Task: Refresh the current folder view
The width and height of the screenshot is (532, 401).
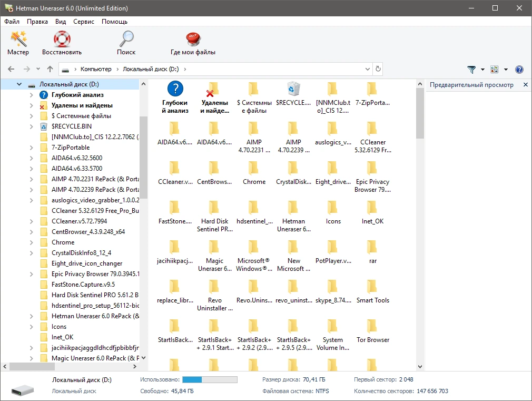Action: (x=378, y=69)
